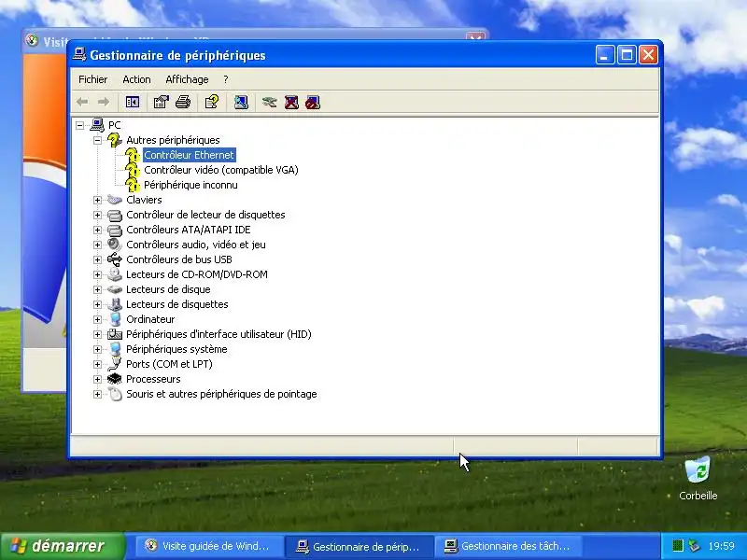Image resolution: width=747 pixels, height=560 pixels.
Task: Click the chip icon beside Processeurs
Action: tap(115, 379)
